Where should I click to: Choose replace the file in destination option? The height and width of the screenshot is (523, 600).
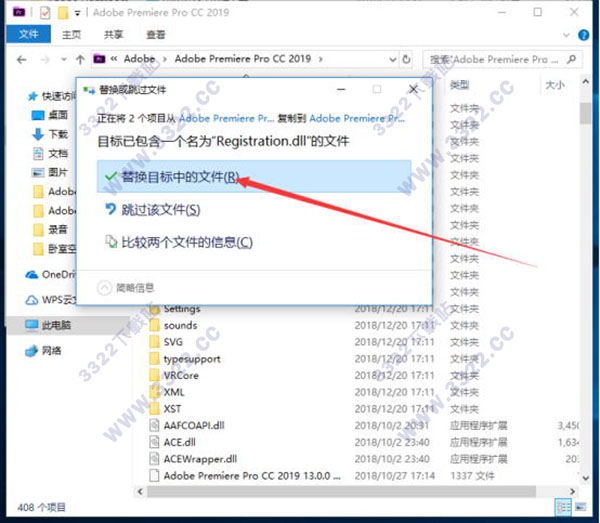[254, 176]
